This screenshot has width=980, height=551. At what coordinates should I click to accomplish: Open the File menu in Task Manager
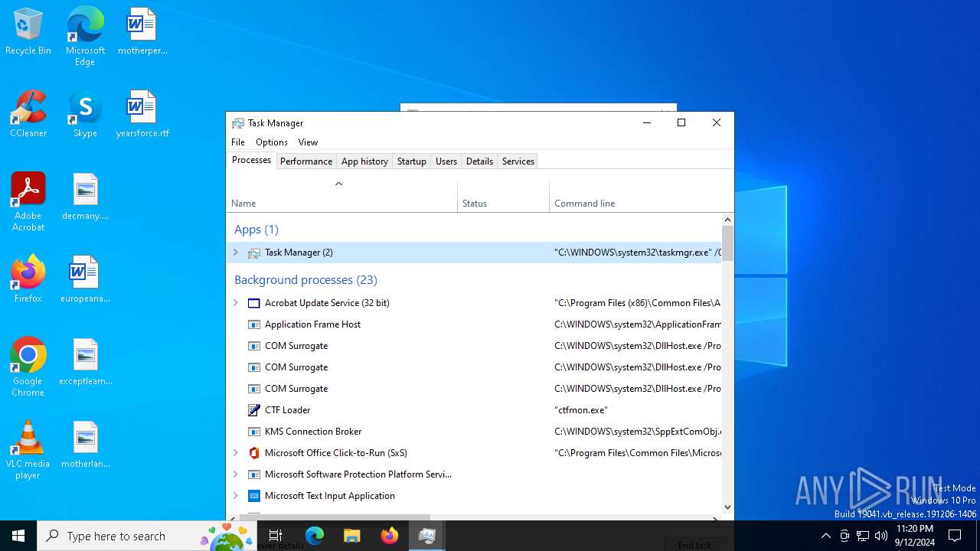(x=238, y=142)
